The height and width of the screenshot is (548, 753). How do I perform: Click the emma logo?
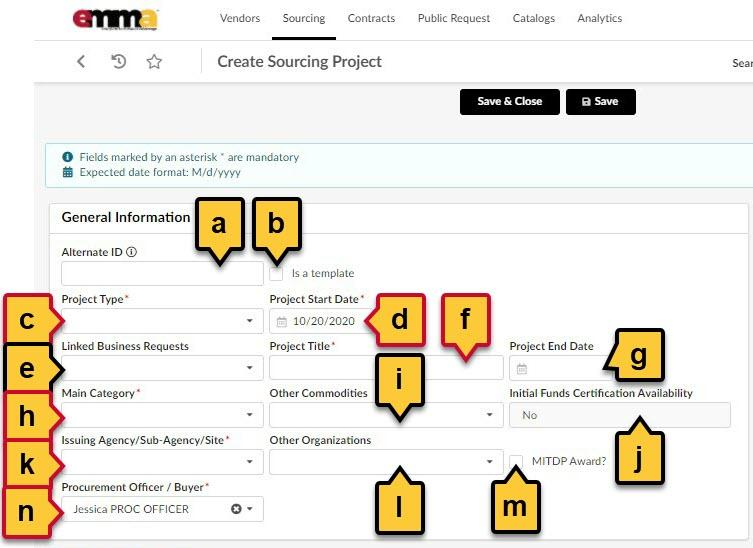click(115, 20)
